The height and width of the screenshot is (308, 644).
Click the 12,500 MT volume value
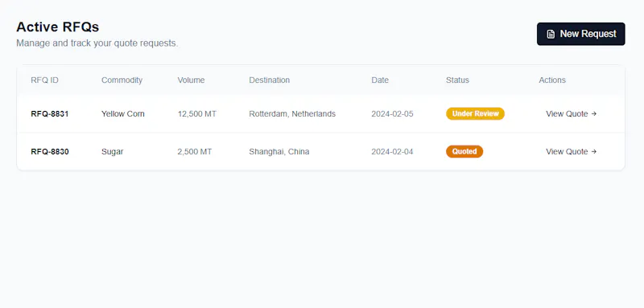pyautogui.click(x=196, y=114)
